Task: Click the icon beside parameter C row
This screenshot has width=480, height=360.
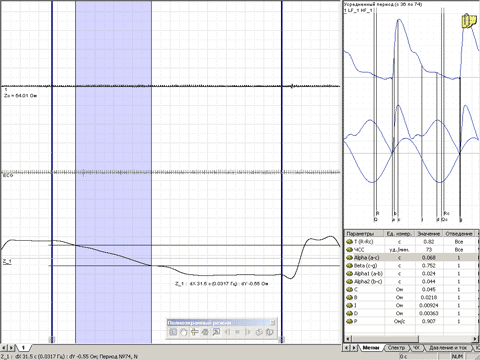Action: 349,289
